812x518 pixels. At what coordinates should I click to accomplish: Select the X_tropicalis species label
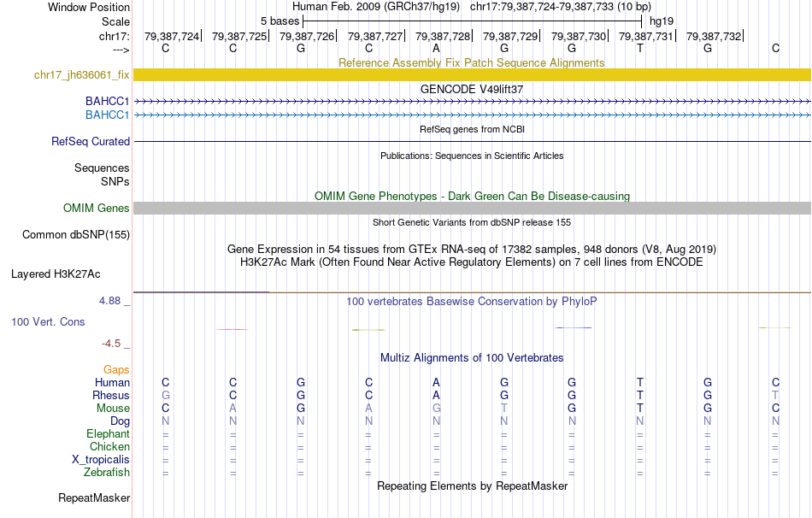[101, 460]
